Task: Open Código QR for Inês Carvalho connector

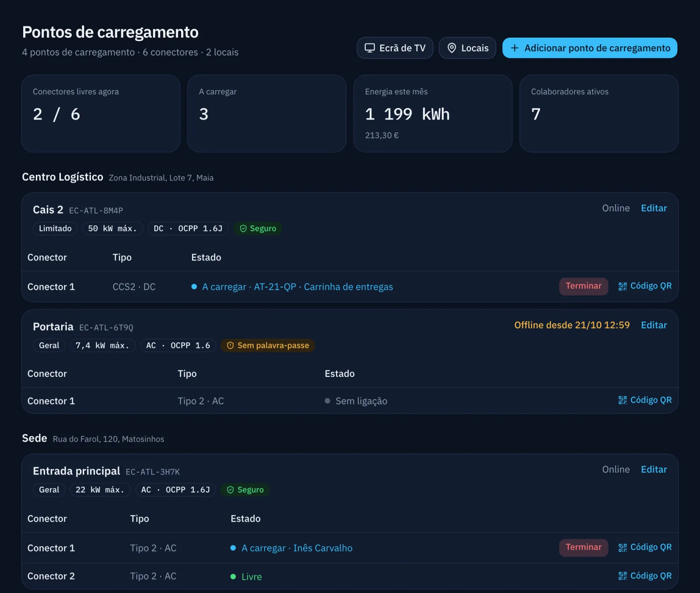Action: pos(645,547)
